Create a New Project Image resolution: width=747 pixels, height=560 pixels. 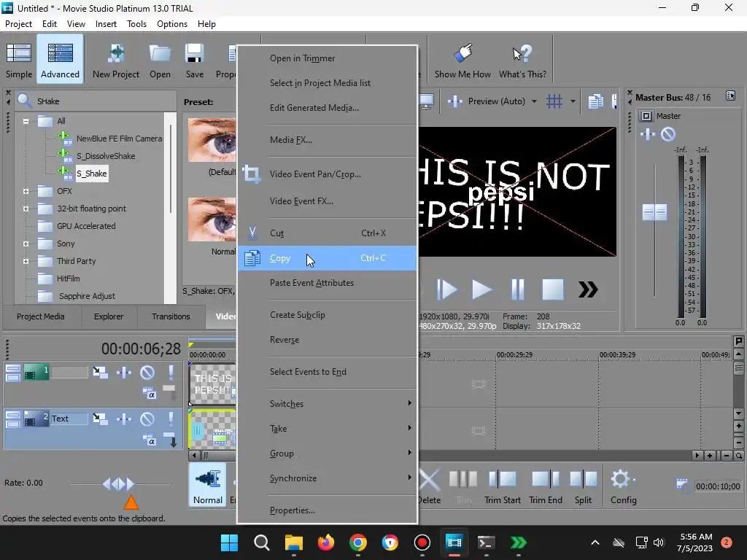pos(116,60)
